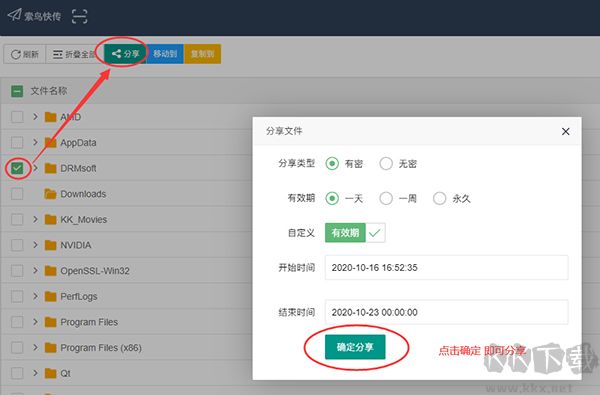
Task: Open the scan QR code icon
Action: click(x=80, y=16)
